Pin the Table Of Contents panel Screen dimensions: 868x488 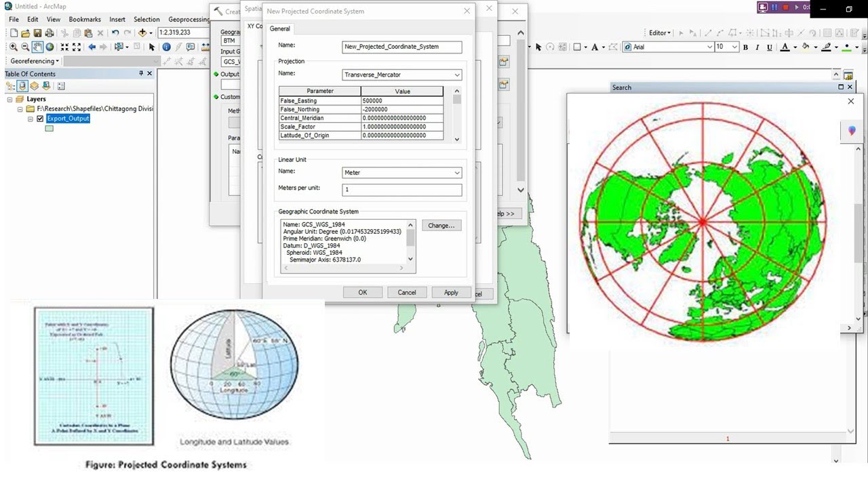[141, 73]
